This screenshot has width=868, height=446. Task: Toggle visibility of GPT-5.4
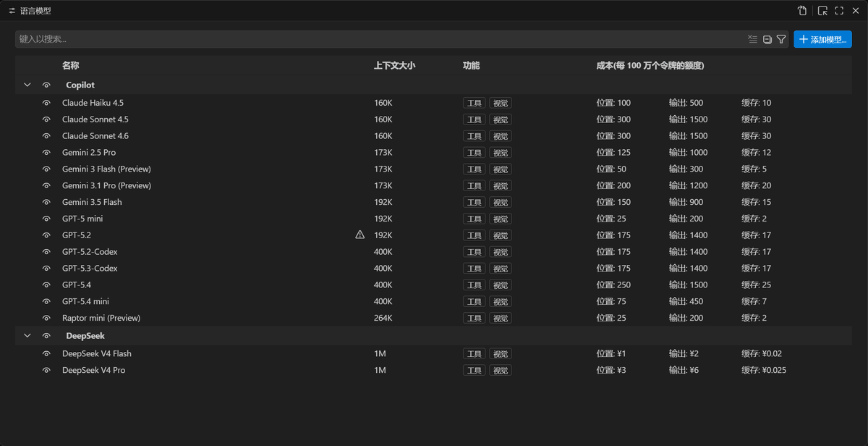coord(46,285)
